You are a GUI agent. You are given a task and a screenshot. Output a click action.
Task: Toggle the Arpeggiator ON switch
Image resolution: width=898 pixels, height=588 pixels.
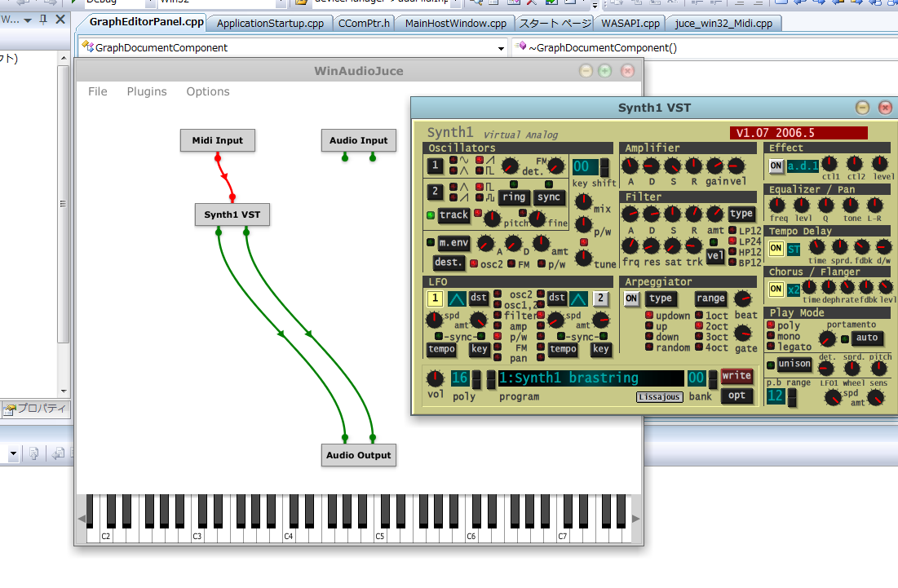(x=632, y=298)
